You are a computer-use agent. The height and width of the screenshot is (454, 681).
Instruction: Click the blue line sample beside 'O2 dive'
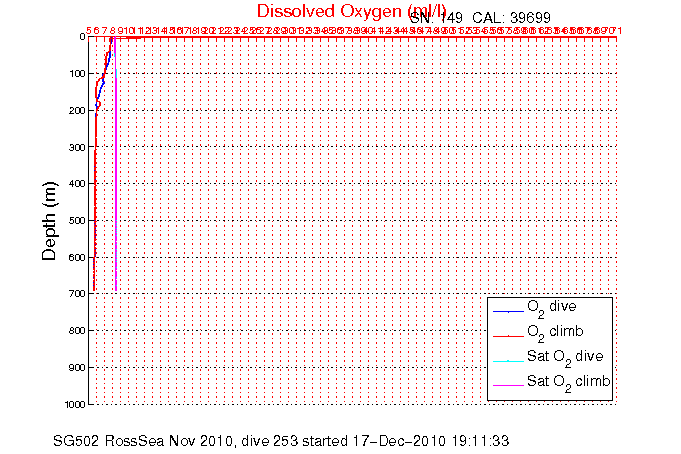pyautogui.click(x=508, y=312)
